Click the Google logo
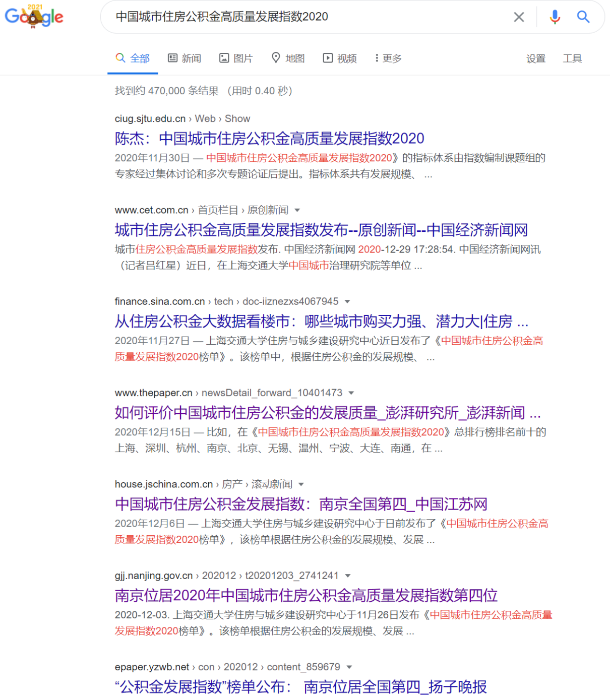This screenshot has height=700, width=610. point(34,16)
